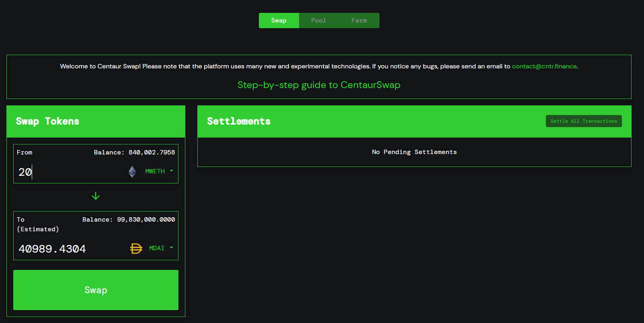Click the Ethereum MWETH token icon
644x323 pixels.
[x=132, y=172]
